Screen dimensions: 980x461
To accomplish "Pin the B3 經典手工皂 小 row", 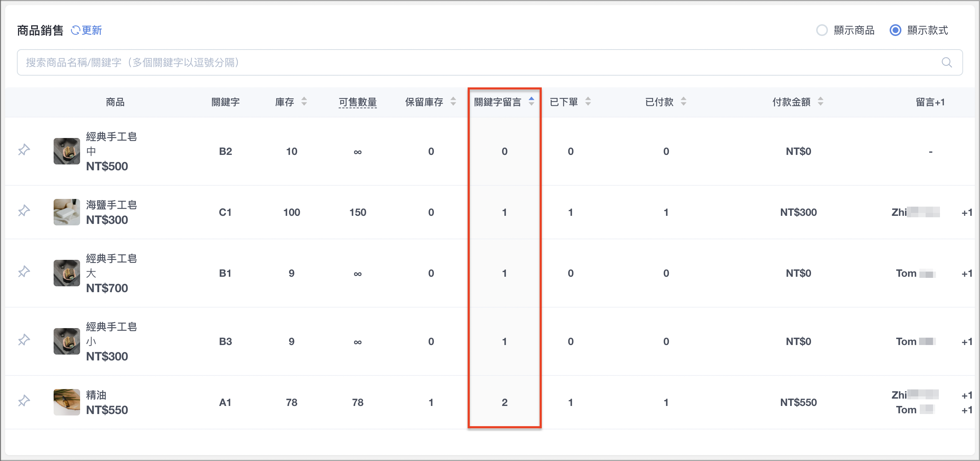I will click(24, 340).
